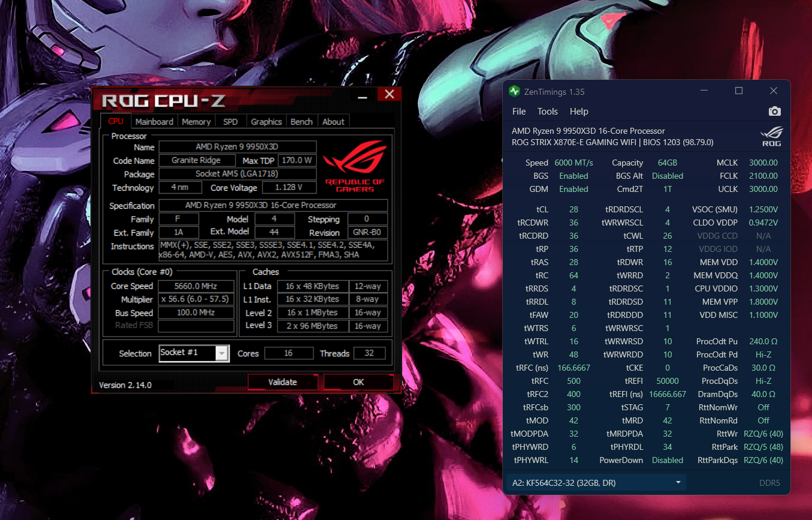This screenshot has height=520, width=812.
Task: Click the Validate button in CPU-Z
Action: (282, 382)
